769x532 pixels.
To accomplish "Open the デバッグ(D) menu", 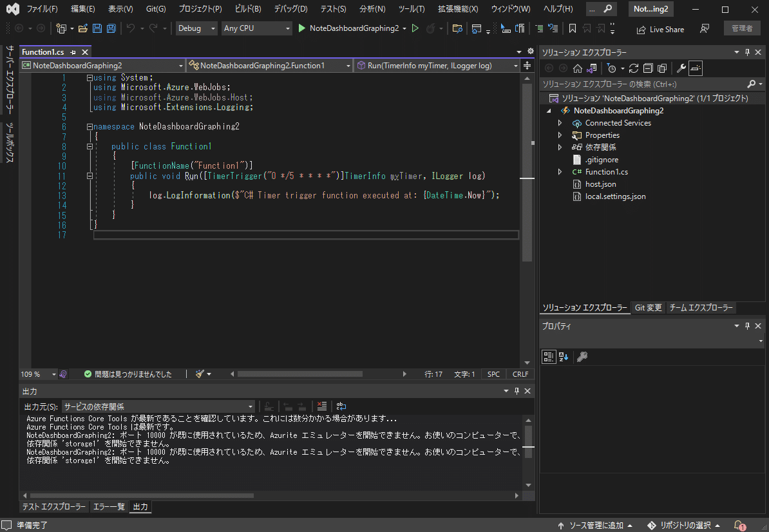I will (x=291, y=9).
